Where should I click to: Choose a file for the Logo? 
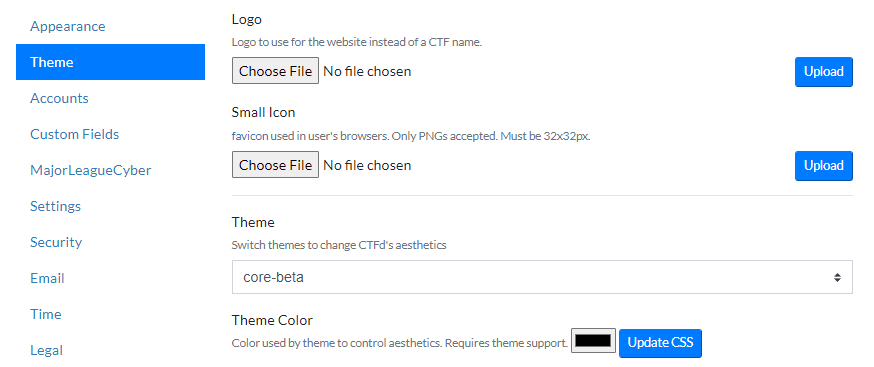coord(275,71)
